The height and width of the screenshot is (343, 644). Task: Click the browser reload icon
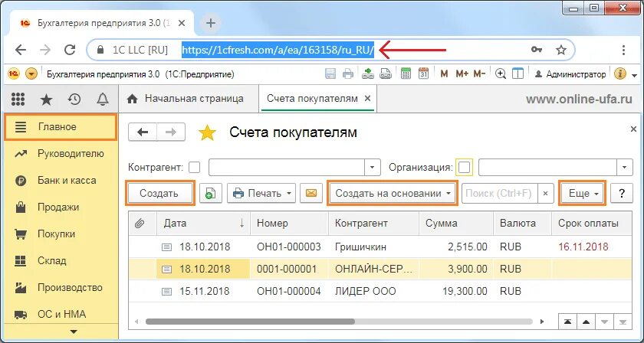70,50
